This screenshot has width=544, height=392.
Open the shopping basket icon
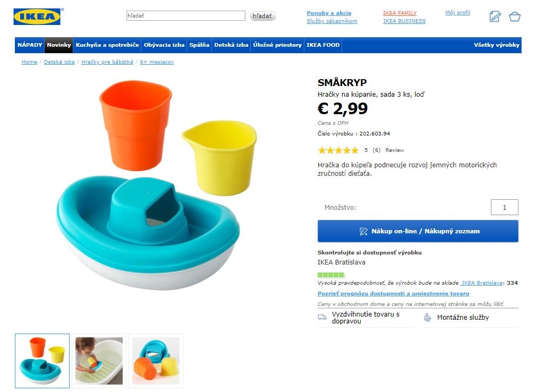click(x=514, y=16)
